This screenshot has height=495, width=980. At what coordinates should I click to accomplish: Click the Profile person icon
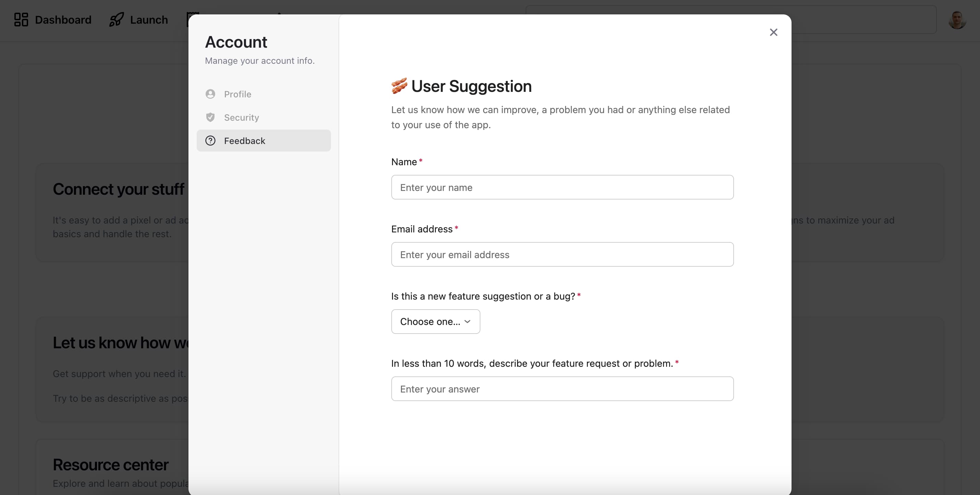click(x=210, y=94)
